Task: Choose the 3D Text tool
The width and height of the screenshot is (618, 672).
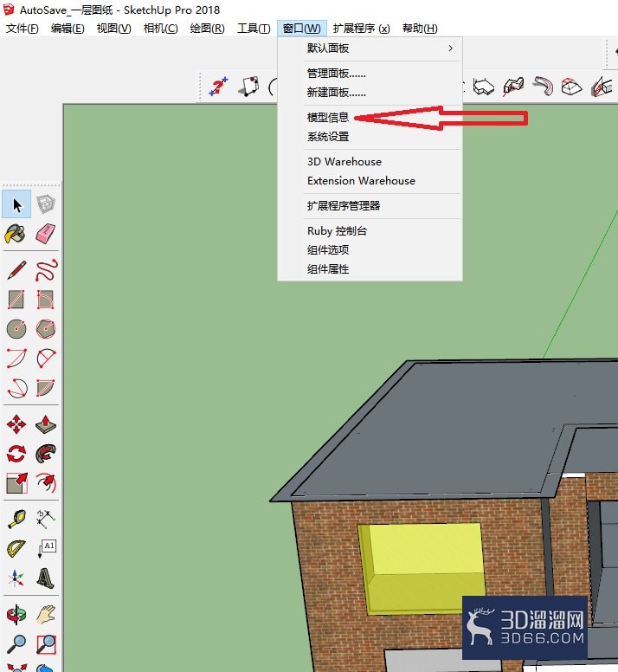Action: [45, 578]
